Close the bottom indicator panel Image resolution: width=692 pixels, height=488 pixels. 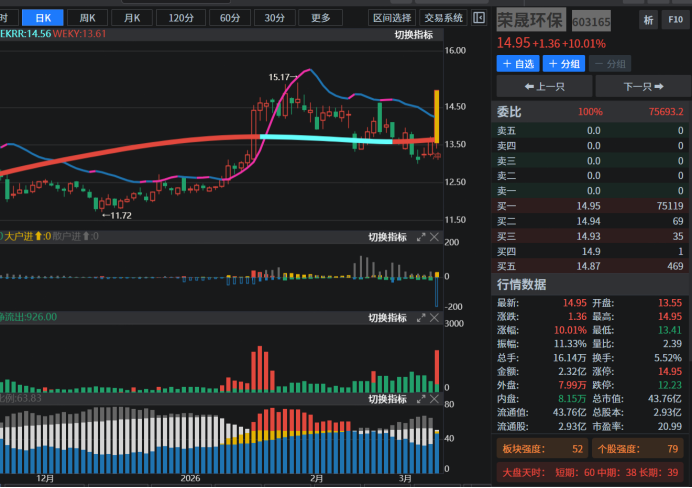434,399
